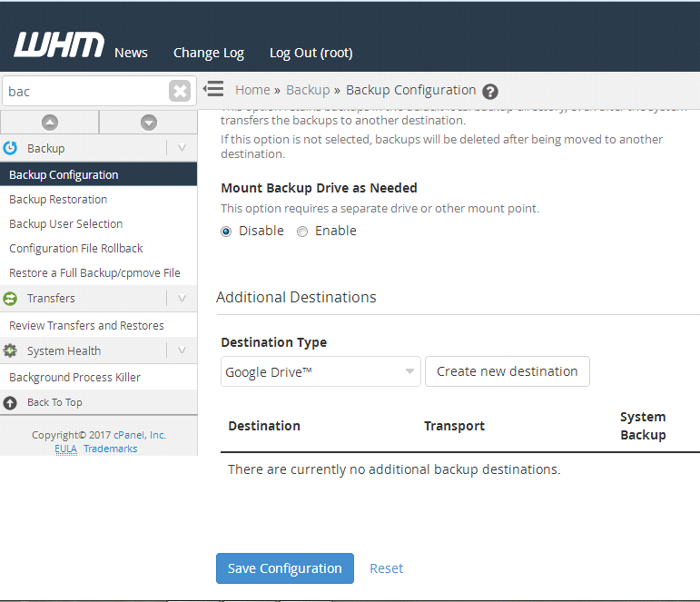Viewport: 700px width, 602px height.
Task: Click the WHM logo
Action: click(59, 44)
